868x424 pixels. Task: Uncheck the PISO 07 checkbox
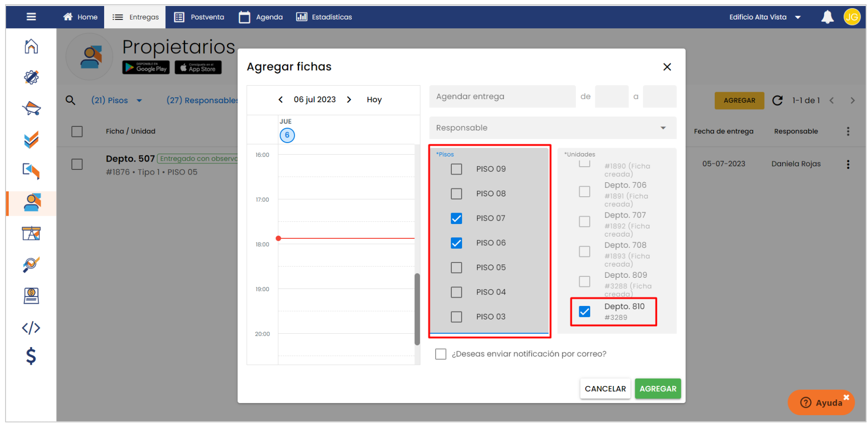click(x=456, y=218)
